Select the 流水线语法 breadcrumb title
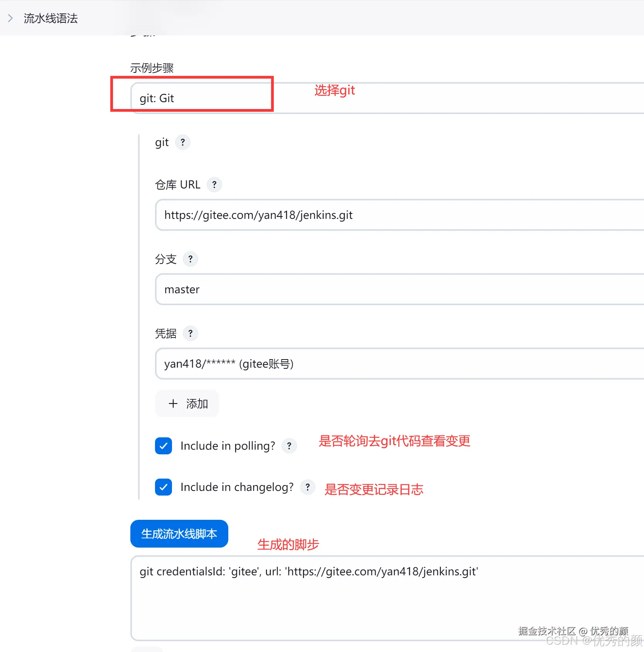The width and height of the screenshot is (644, 652). (x=50, y=18)
